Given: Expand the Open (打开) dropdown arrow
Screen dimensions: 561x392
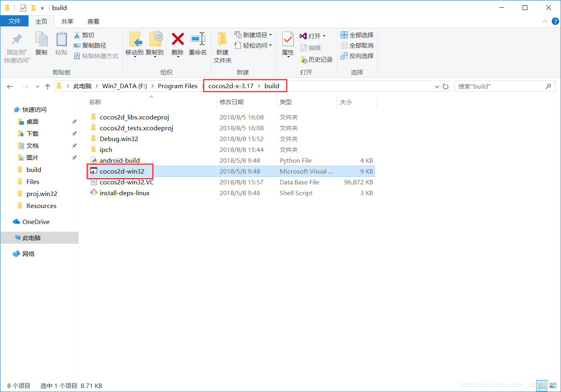Looking at the screenshot, I should tap(324, 36).
